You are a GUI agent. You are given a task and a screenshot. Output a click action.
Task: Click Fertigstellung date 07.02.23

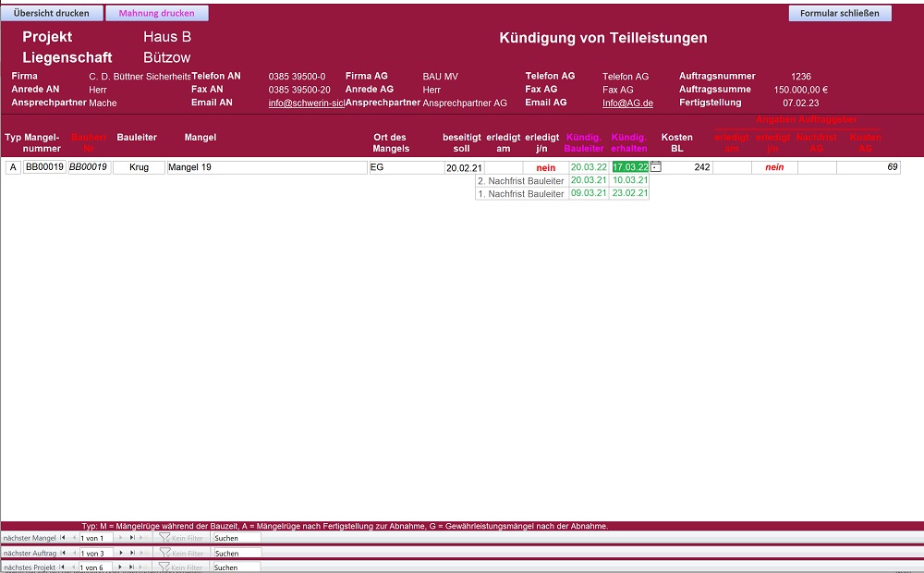coord(801,104)
